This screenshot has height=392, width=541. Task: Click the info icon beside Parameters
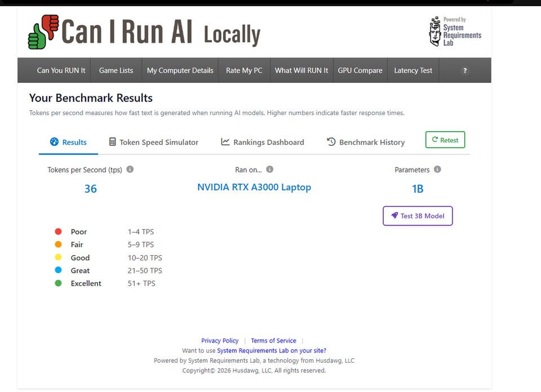[x=437, y=170]
